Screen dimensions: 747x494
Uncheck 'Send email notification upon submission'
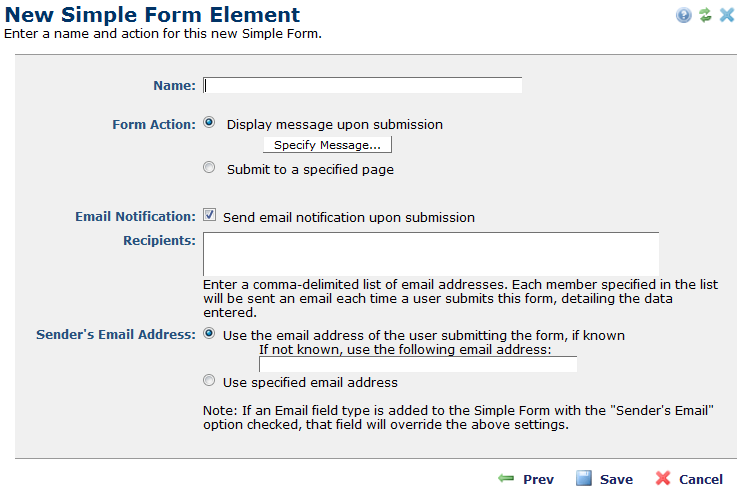pyautogui.click(x=209, y=215)
